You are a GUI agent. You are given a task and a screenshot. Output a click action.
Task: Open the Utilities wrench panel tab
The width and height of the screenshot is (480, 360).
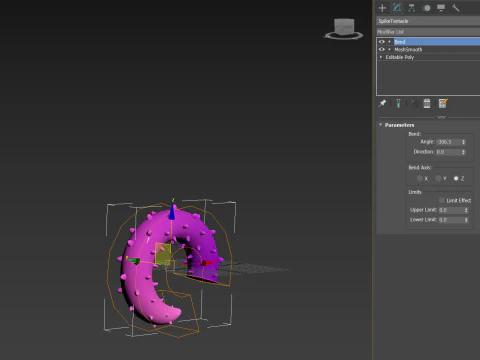pos(456,8)
